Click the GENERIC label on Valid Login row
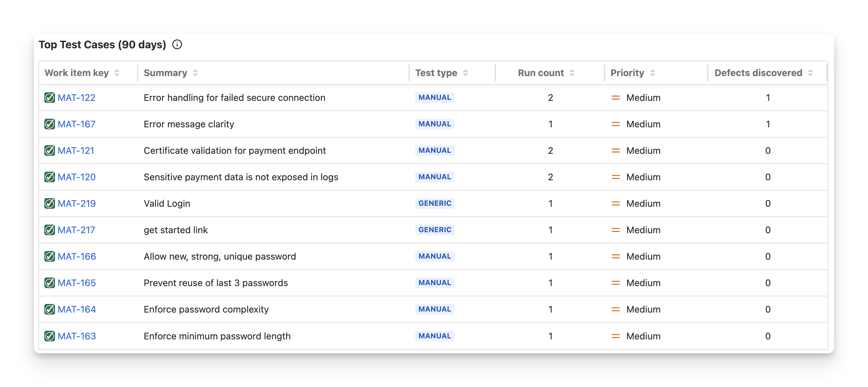 [x=435, y=203]
